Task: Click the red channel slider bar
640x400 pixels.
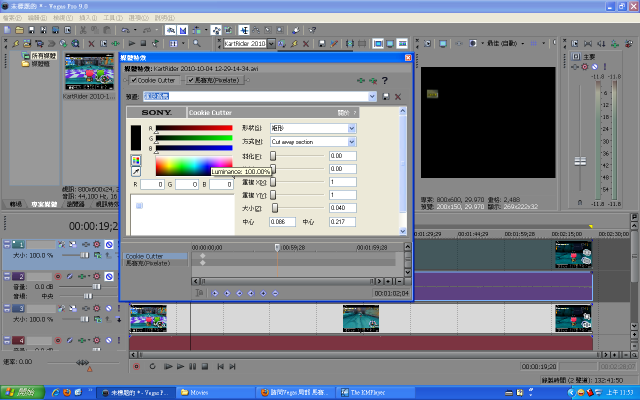Action: tap(194, 128)
